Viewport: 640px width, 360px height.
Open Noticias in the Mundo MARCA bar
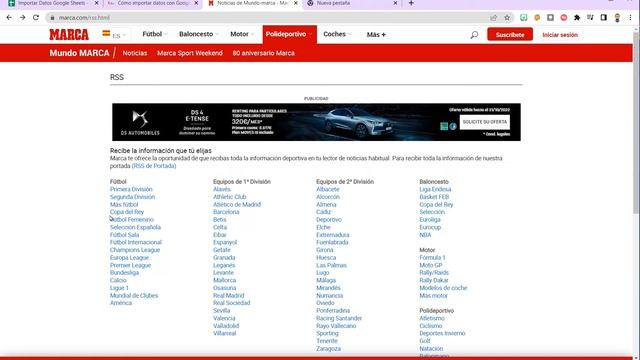pyautogui.click(x=135, y=53)
